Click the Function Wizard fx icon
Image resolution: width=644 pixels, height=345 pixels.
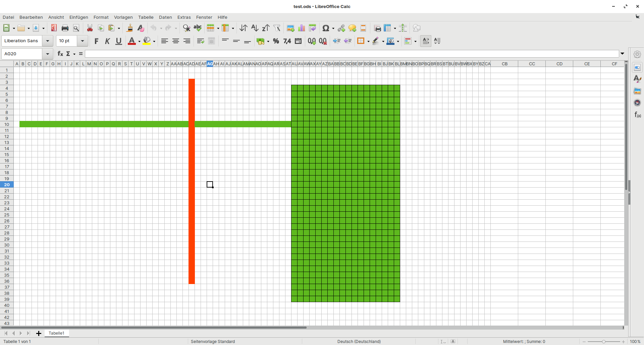click(x=60, y=54)
